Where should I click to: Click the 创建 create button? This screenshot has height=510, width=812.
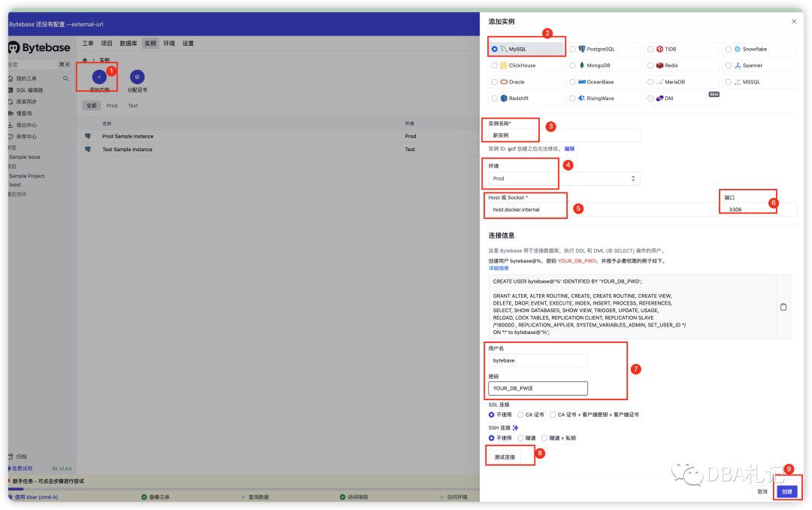[787, 491]
